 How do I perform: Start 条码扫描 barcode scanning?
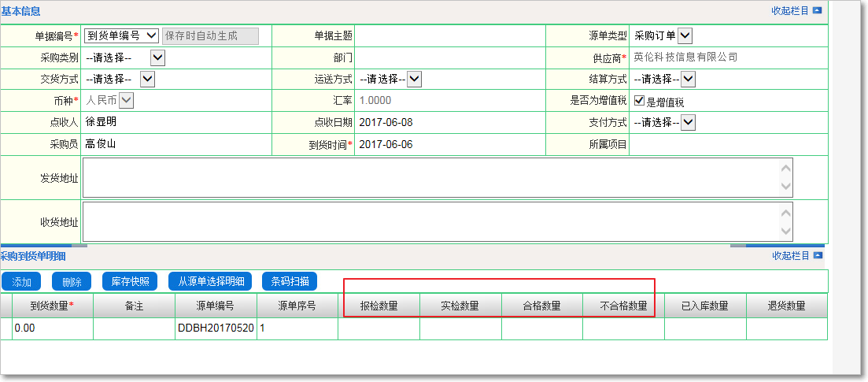pos(290,281)
